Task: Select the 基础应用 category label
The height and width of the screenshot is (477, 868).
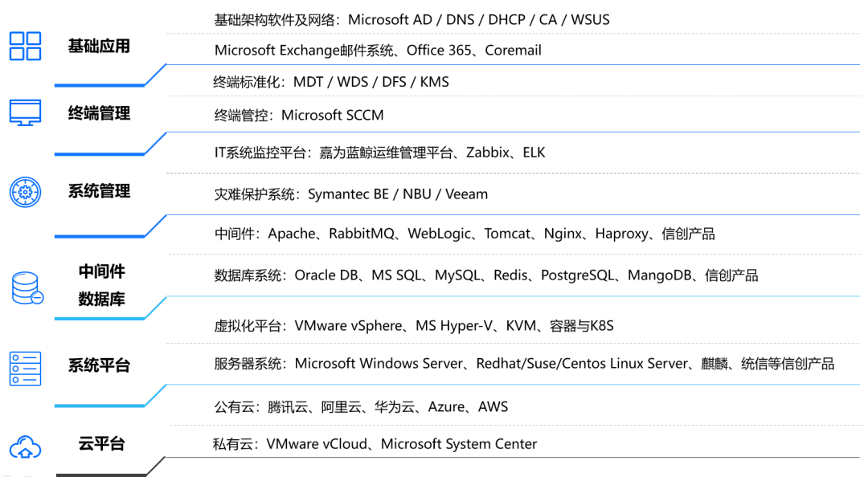Action: pos(99,46)
